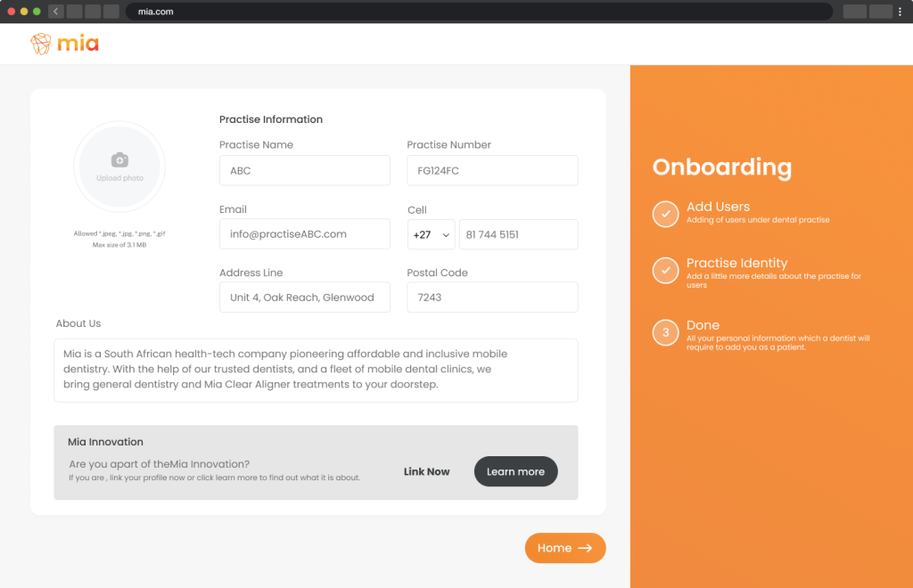This screenshot has height=588, width=913.
Task: Click the Postal Code field
Action: [492, 298]
